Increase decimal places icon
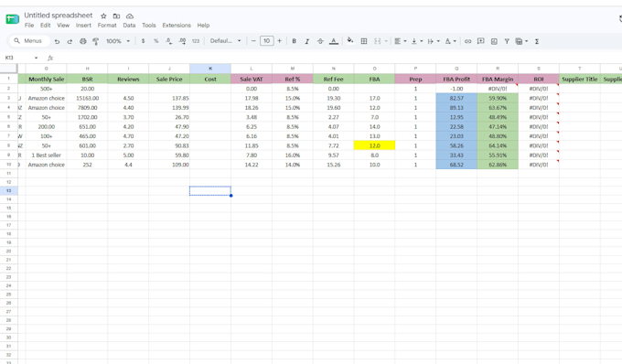The height and width of the screenshot is (364, 622). 182,41
